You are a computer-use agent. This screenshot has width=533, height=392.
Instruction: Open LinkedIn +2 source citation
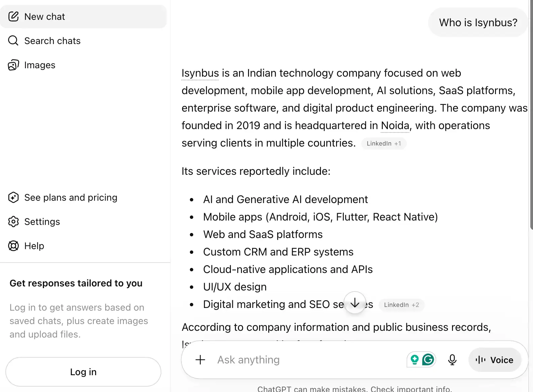[401, 305]
